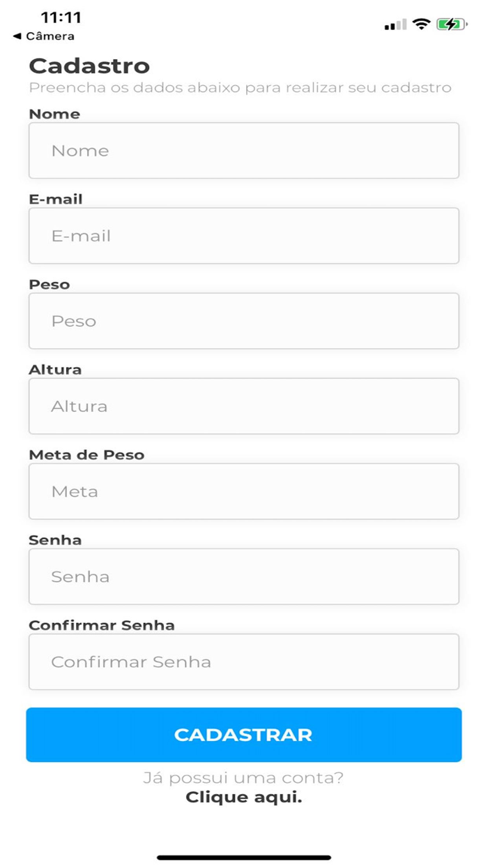The width and height of the screenshot is (488, 868).
Task: Tap the home indicator bar at bottom
Action: 244,857
